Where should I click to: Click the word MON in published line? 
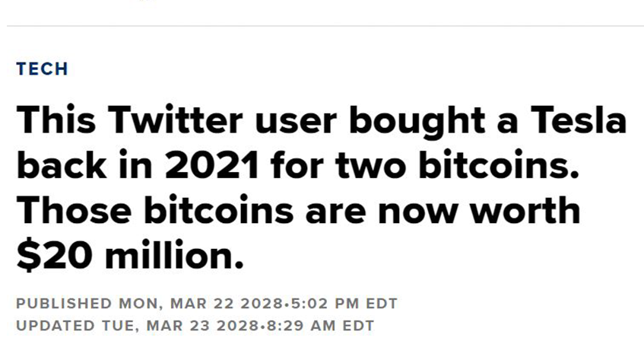click(x=139, y=304)
